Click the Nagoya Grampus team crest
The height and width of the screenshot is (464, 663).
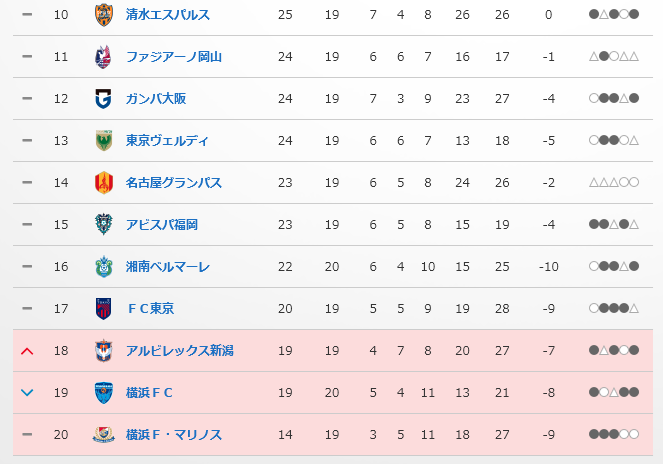[x=103, y=183]
